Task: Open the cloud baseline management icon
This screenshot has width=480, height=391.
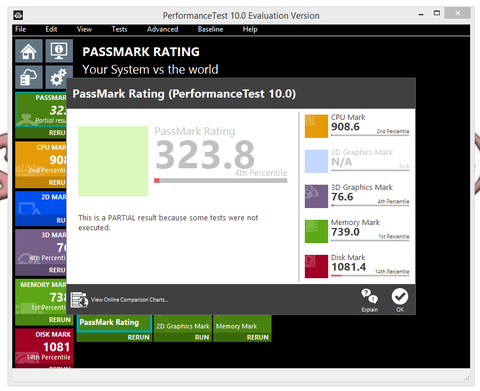Action: (29, 77)
